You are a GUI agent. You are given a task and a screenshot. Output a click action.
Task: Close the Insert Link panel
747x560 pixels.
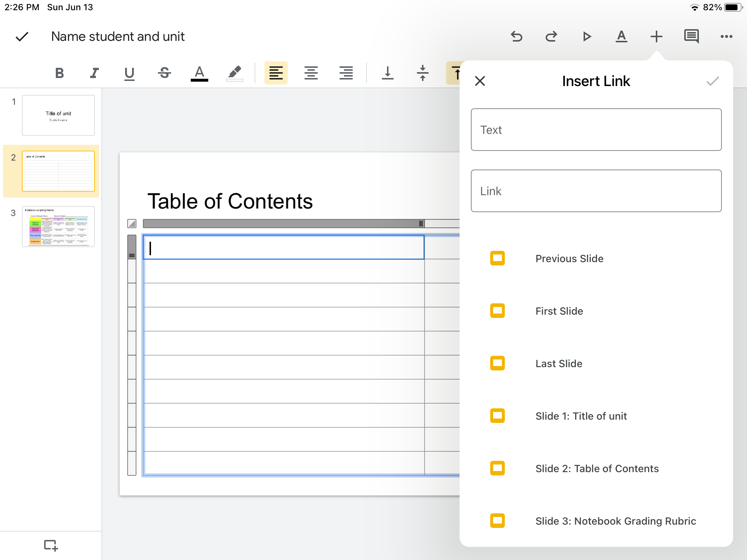[x=480, y=81]
